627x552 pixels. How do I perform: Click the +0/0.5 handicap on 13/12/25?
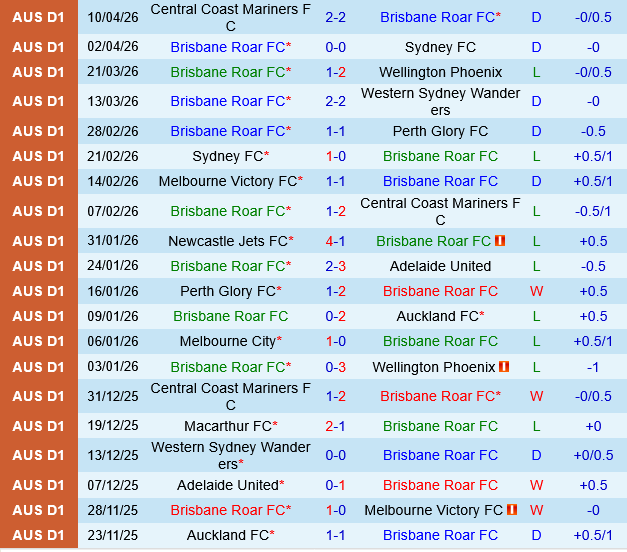click(x=593, y=455)
